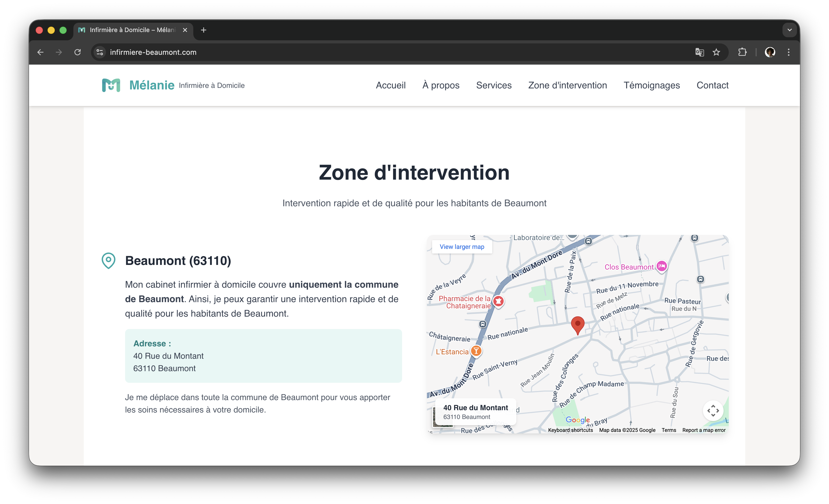Image resolution: width=829 pixels, height=504 pixels.
Task: Expand the tab search dropdown arrow
Action: [x=789, y=30]
